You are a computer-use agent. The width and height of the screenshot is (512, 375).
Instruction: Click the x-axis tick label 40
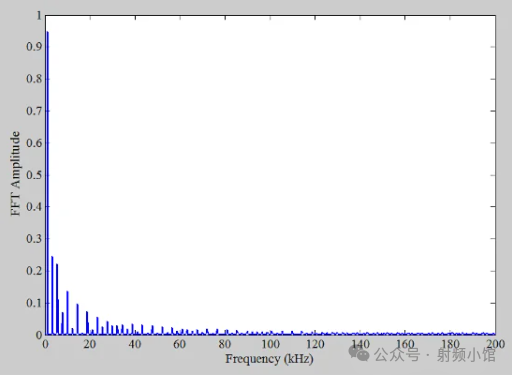coord(135,344)
